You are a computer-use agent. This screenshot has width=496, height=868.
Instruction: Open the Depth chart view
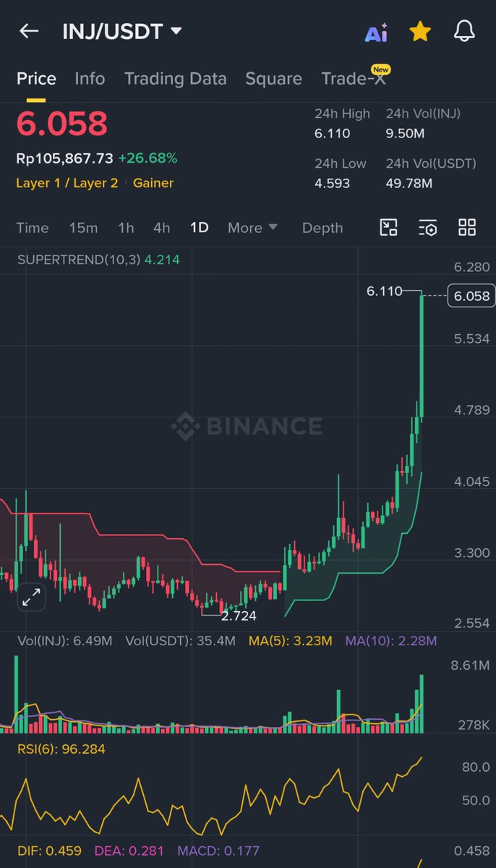pyautogui.click(x=322, y=228)
